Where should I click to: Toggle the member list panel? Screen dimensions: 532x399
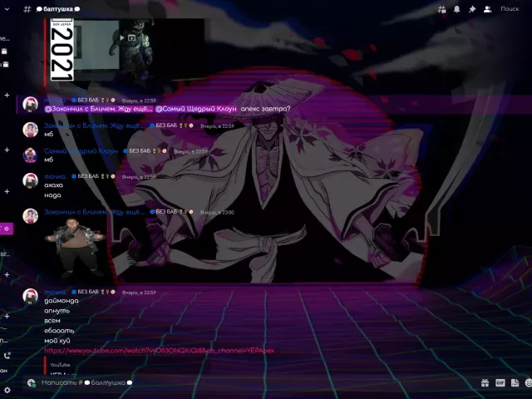pyautogui.click(x=487, y=9)
